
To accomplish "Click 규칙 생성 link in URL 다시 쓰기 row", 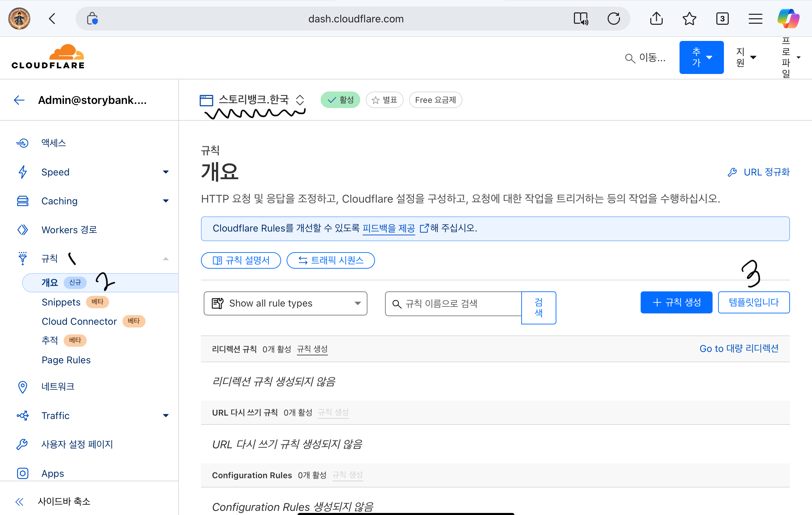I will click(333, 412).
